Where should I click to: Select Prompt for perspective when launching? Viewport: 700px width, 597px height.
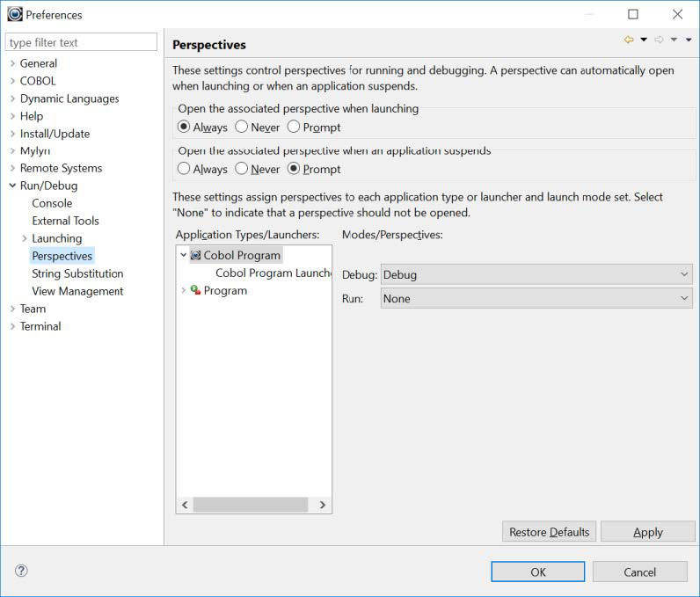[294, 127]
